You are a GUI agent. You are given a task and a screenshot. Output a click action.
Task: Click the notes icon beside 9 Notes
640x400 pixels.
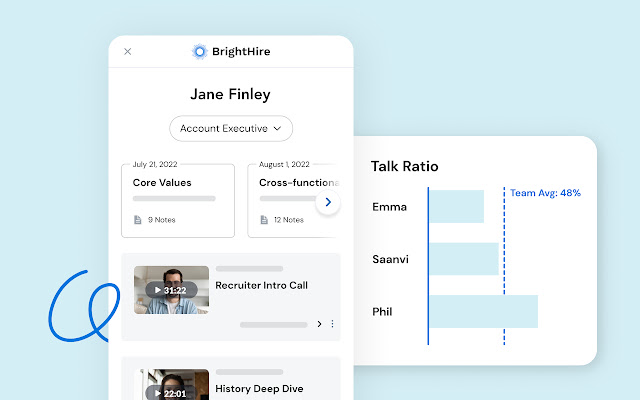(x=138, y=220)
